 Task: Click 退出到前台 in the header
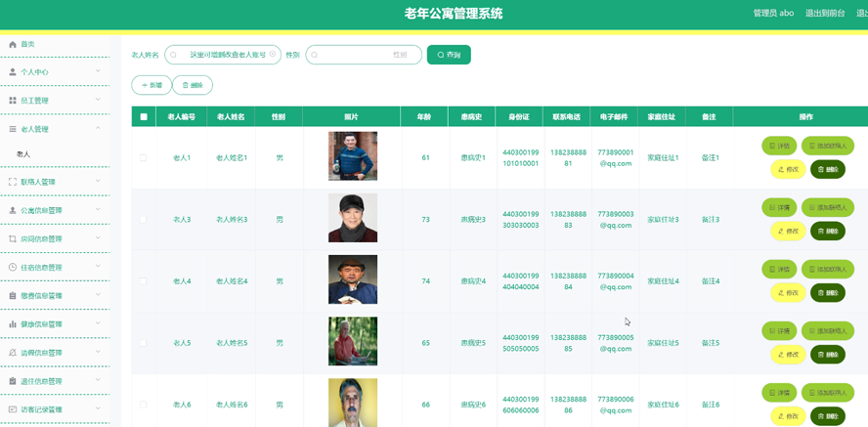point(825,14)
